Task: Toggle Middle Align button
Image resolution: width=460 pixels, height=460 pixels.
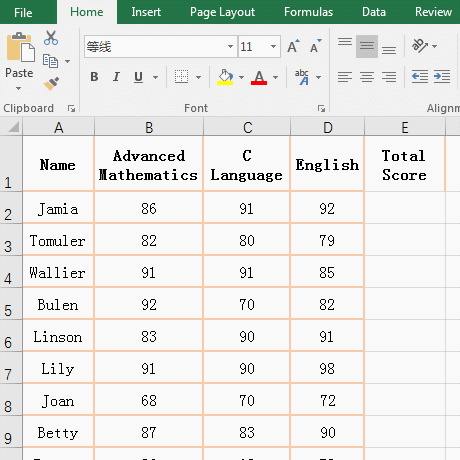Action: (367, 46)
